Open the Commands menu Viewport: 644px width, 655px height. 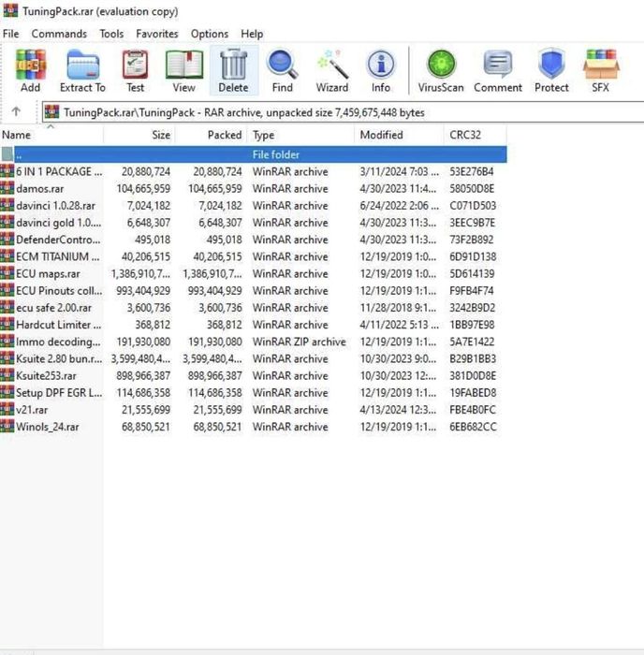point(59,34)
